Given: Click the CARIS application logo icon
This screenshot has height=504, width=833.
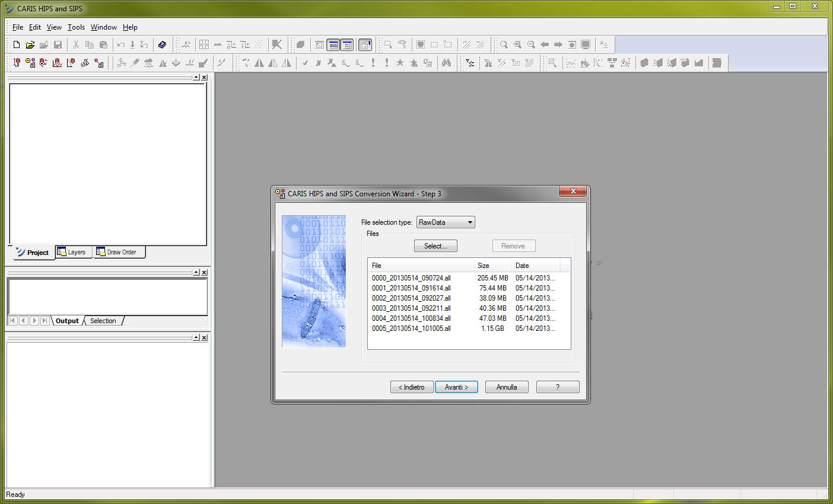Looking at the screenshot, I should (x=9, y=8).
